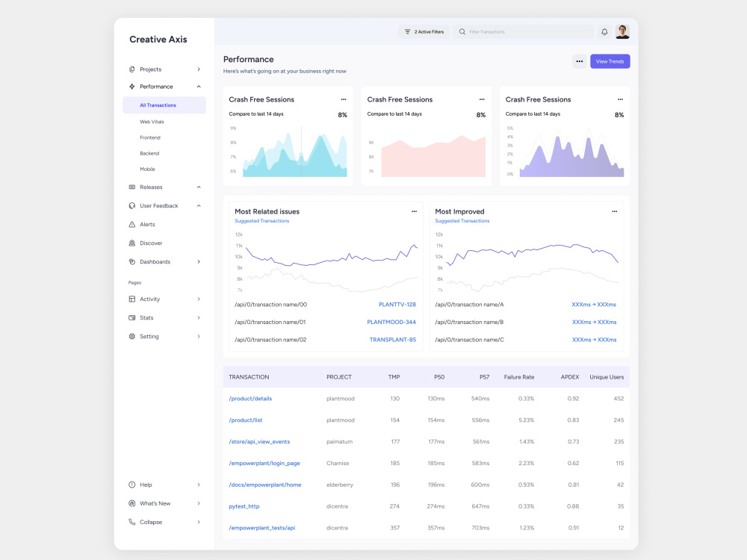Expand the Help chevron
This screenshot has height=560, width=747.
[x=199, y=485]
